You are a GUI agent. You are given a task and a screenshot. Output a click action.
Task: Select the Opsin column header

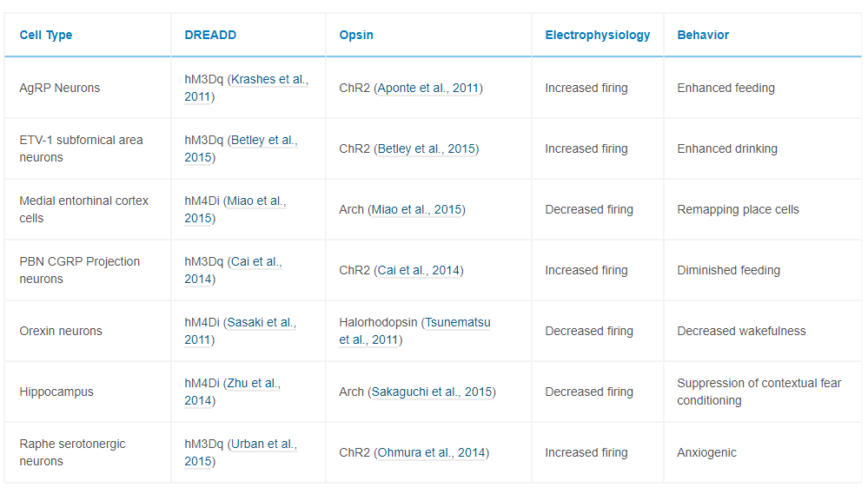click(356, 36)
